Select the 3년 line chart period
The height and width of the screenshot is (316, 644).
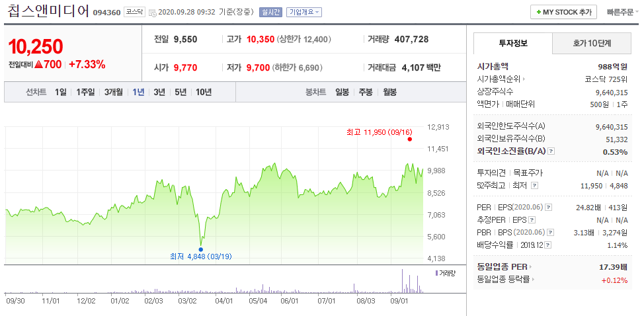point(159,92)
